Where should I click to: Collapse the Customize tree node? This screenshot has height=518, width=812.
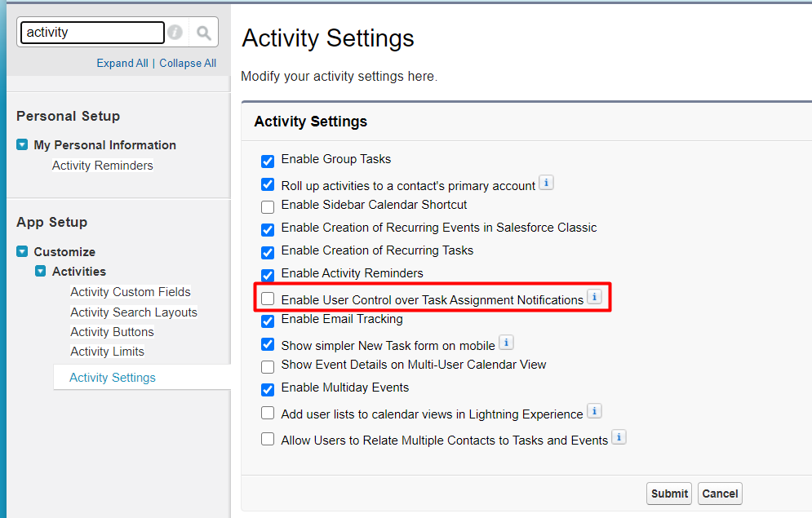click(x=22, y=251)
